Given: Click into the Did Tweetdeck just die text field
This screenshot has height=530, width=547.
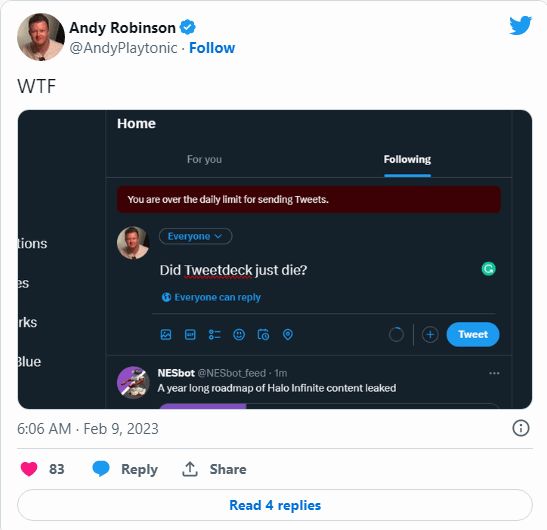Looking at the screenshot, I should (x=314, y=270).
